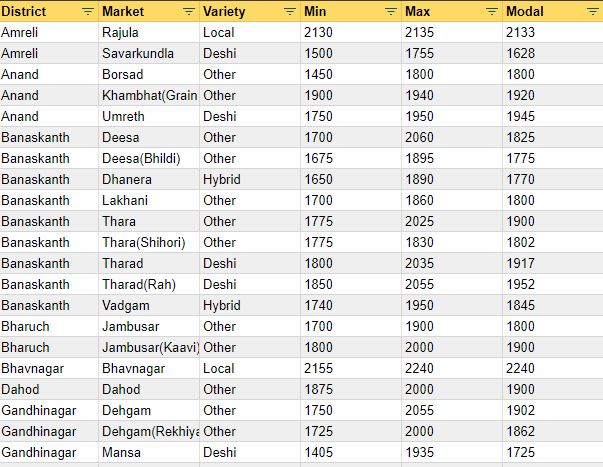The height and width of the screenshot is (467, 603).
Task: Open the Market column filter icon
Action: tap(189, 11)
